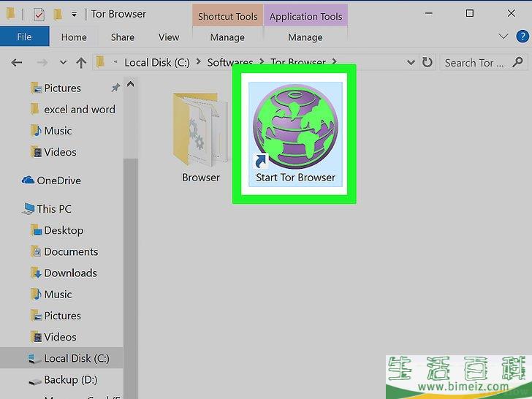Open the Customize Quick Access Toolbar dropdown
532x399 pixels.
pyautogui.click(x=74, y=15)
